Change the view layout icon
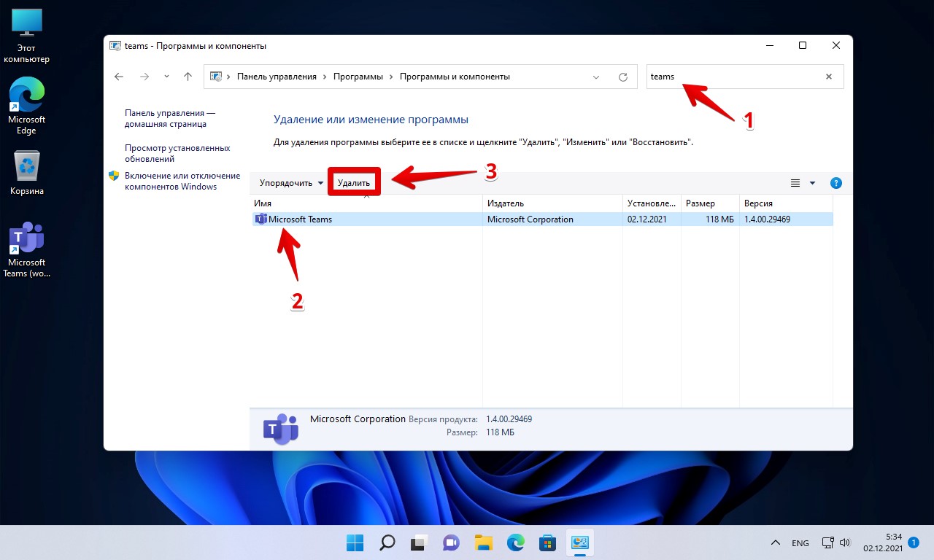This screenshot has height=560, width=934. point(795,183)
